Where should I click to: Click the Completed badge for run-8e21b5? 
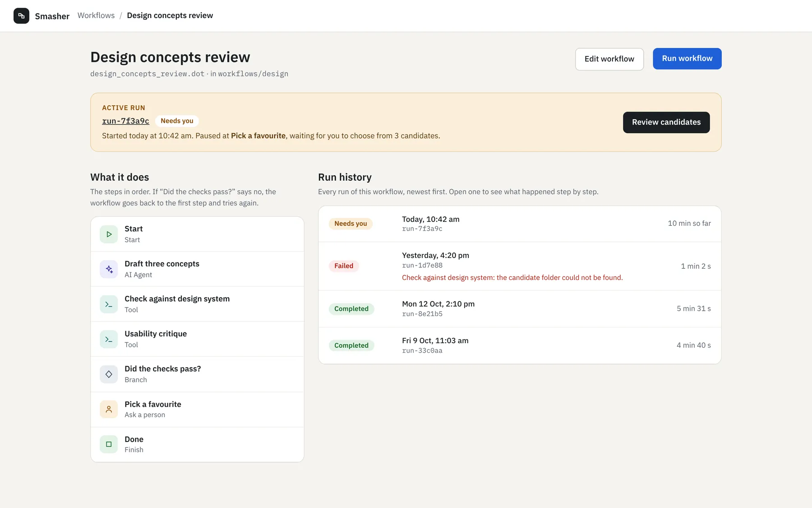pos(351,309)
